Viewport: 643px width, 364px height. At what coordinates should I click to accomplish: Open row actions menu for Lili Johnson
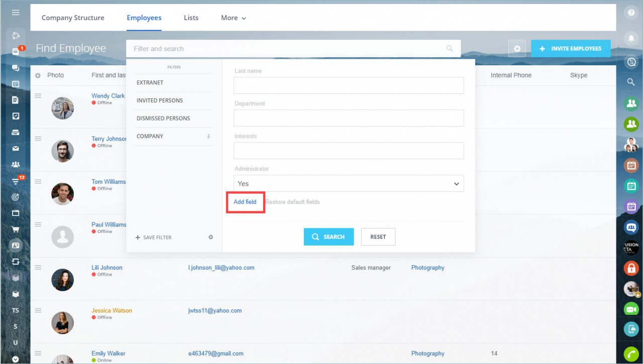point(38,268)
